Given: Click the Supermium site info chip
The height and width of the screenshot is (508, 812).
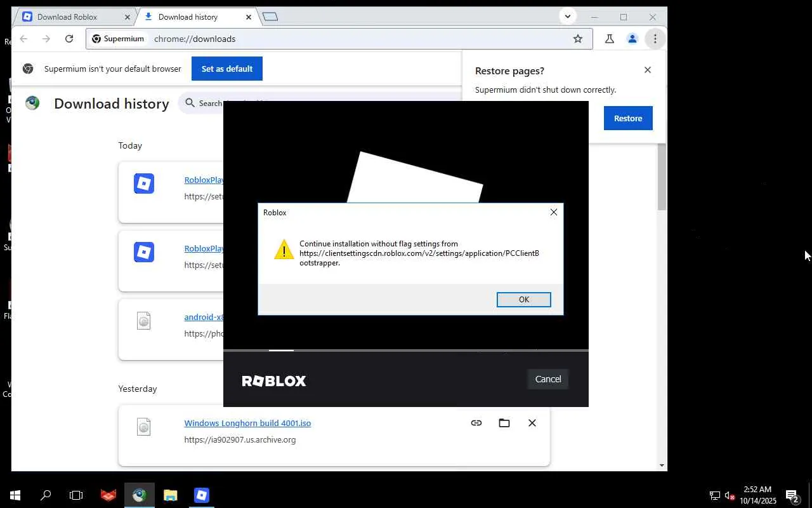Looking at the screenshot, I should tap(119, 39).
